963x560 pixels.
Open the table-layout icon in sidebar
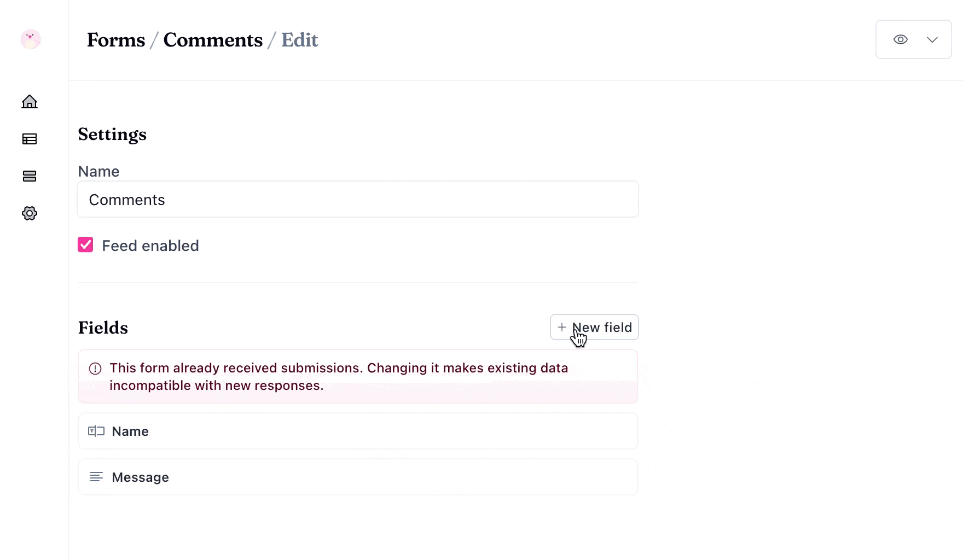click(x=30, y=139)
